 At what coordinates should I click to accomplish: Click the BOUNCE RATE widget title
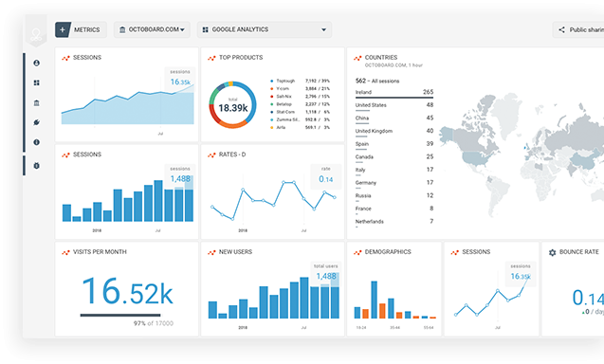(x=579, y=252)
